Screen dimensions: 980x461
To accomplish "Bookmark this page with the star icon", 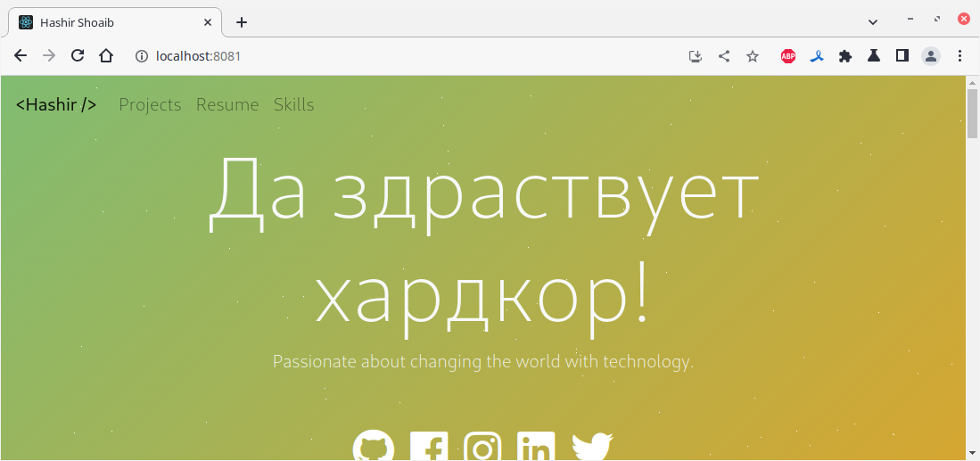I will point(753,56).
